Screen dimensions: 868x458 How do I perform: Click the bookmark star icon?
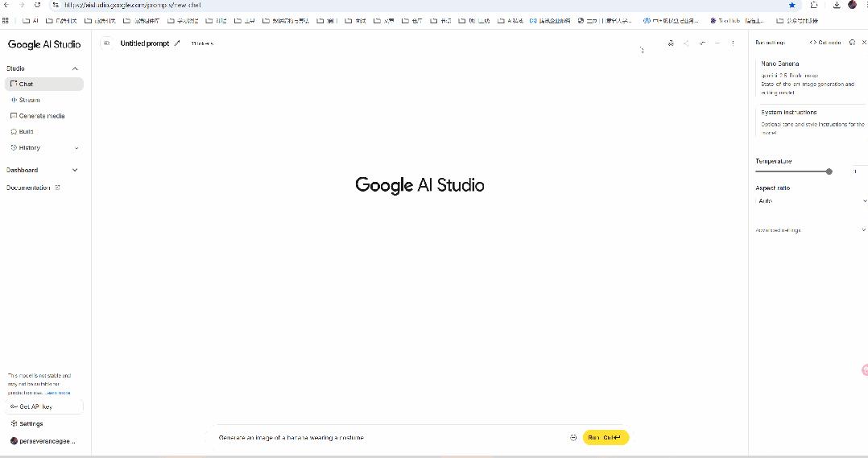[792, 5]
